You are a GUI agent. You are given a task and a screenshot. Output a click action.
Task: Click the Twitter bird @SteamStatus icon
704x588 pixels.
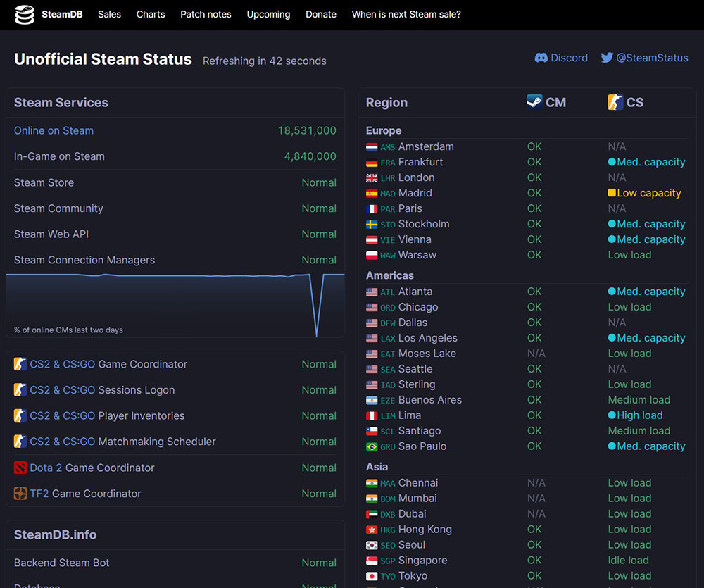[607, 58]
